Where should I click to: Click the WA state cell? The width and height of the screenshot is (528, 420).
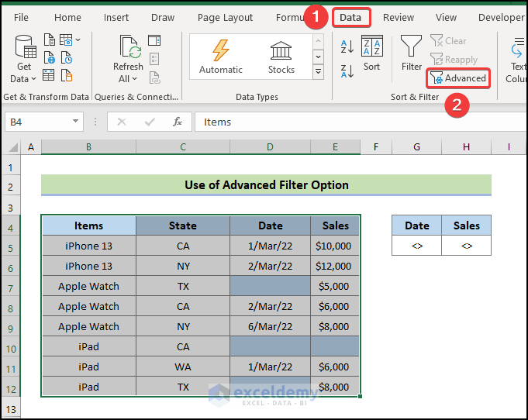click(183, 367)
